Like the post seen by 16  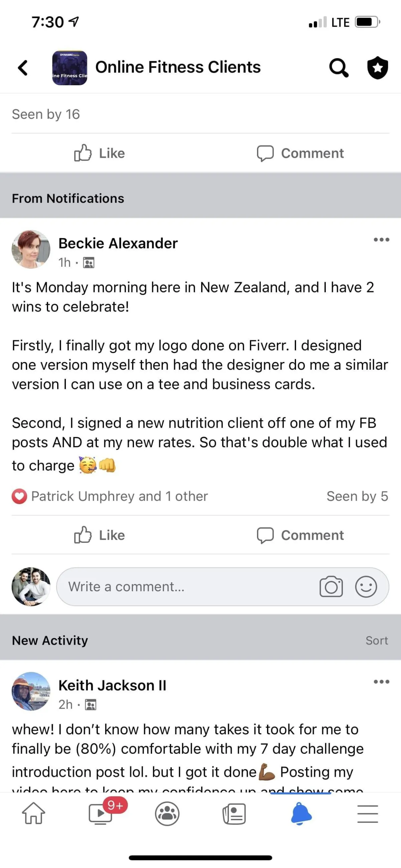click(100, 153)
